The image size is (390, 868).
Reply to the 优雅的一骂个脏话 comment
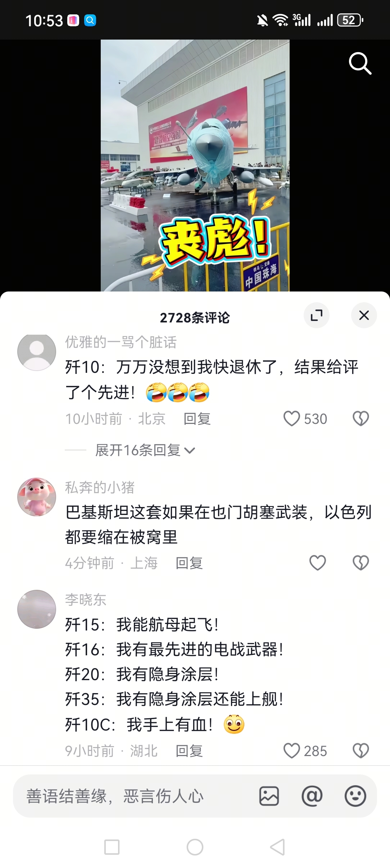197,419
